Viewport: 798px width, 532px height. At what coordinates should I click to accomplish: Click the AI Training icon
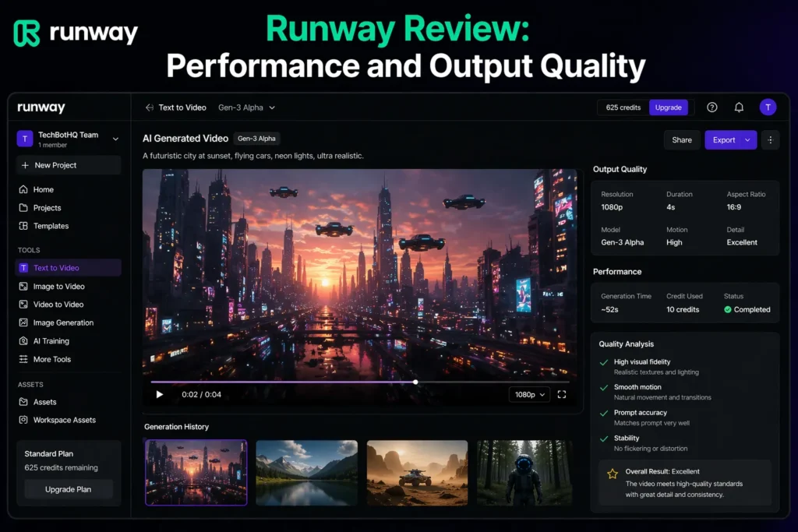23,340
